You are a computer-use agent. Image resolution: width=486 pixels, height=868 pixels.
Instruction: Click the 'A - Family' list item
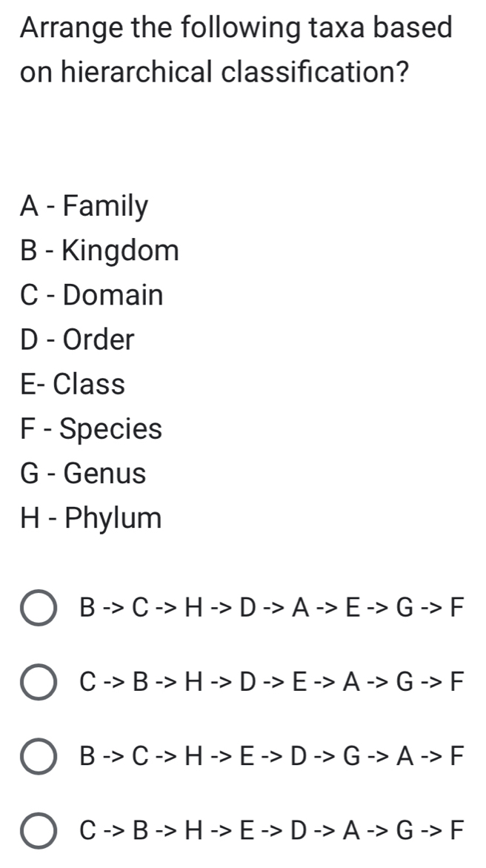[x=85, y=206]
